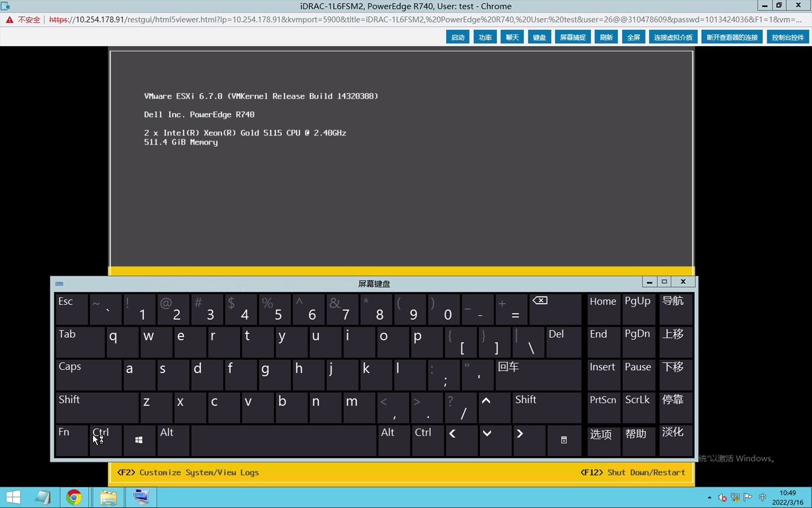Screen dimensions: 812x508
Task: Open 控制台控件 console controls
Action: click(x=788, y=37)
